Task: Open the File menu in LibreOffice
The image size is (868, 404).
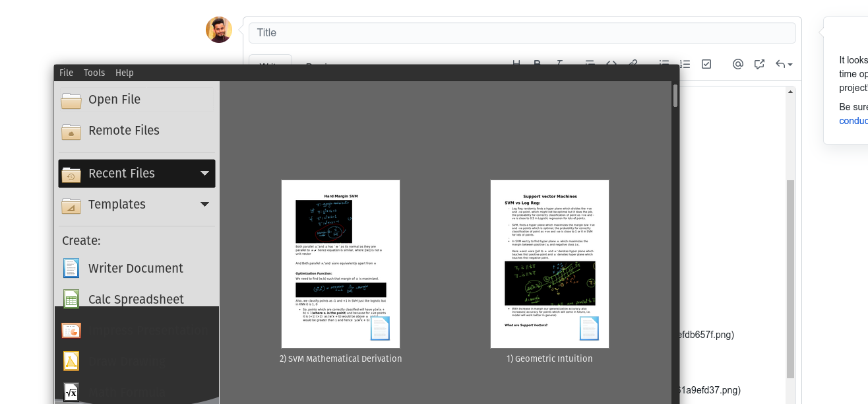Action: coord(66,73)
